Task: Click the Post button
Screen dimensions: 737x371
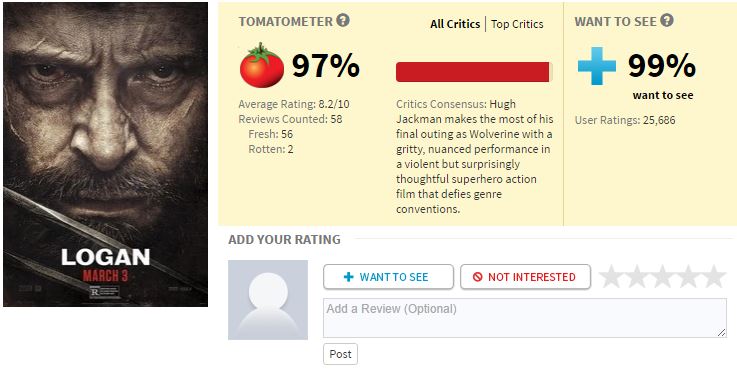Action: click(x=340, y=354)
